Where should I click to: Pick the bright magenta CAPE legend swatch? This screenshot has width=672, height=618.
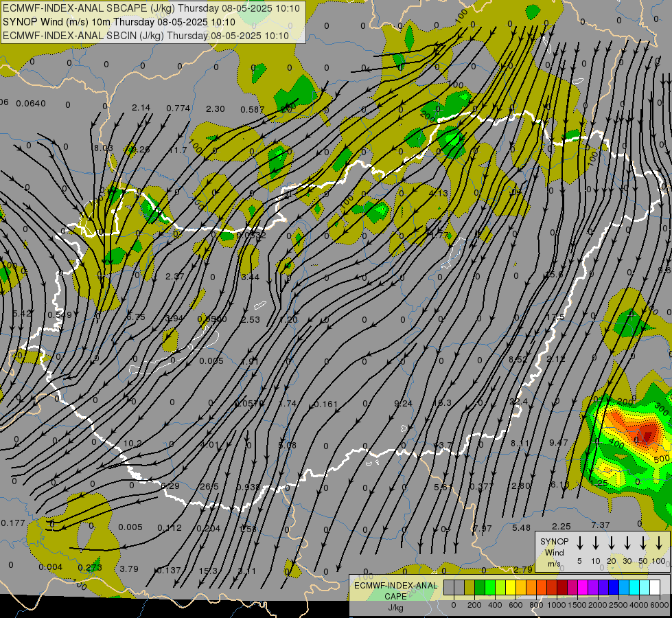click(x=583, y=588)
